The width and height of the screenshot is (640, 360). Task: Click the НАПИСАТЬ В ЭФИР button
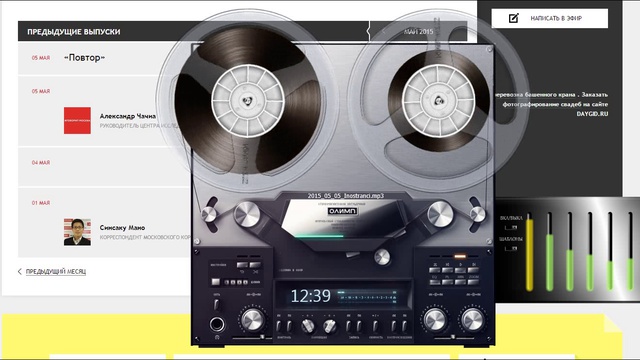(x=549, y=18)
